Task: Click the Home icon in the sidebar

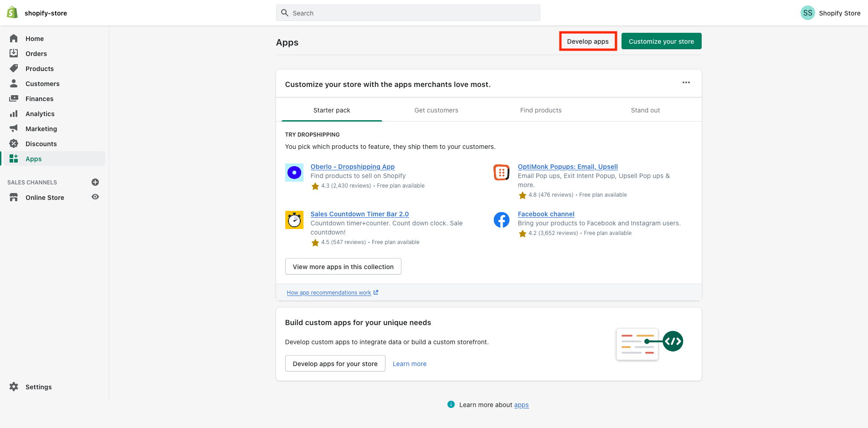Action: [x=14, y=39]
